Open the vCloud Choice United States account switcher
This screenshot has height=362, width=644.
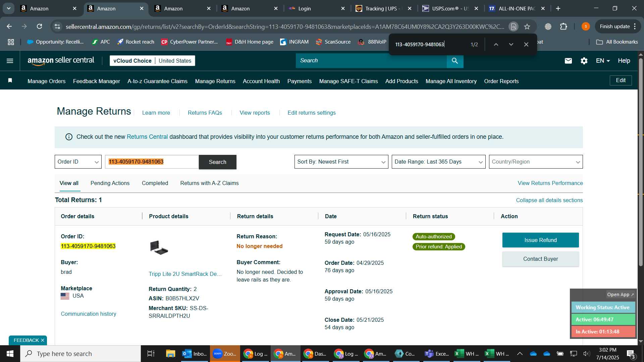152,61
